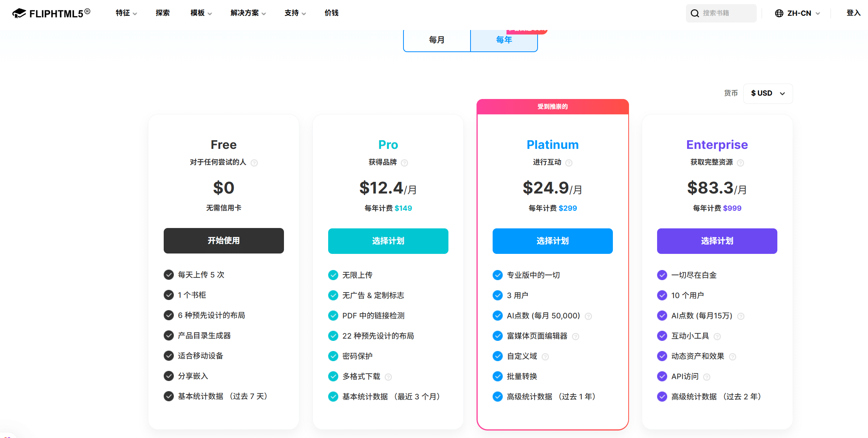
Task: Choose the Platinum plan 选择计划 button
Action: tap(552, 241)
